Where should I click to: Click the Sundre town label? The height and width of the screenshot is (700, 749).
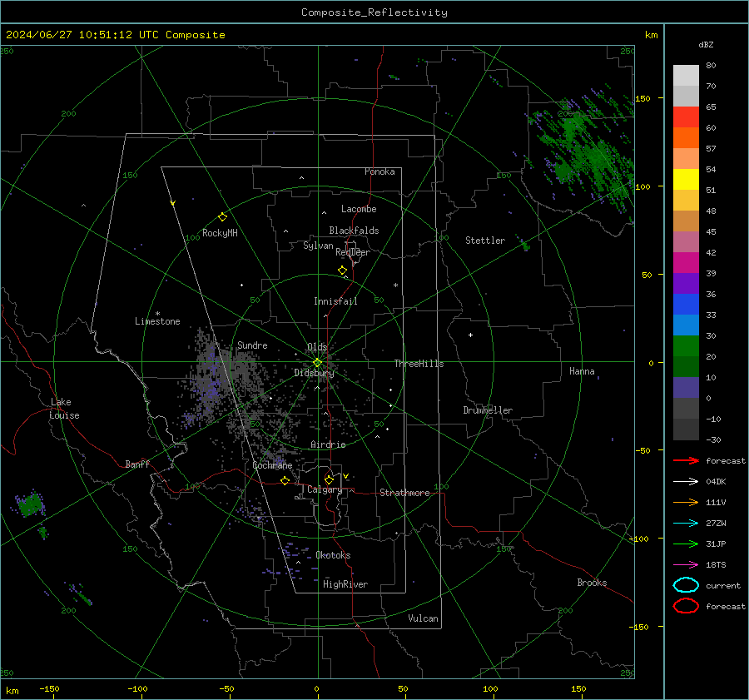click(x=252, y=345)
